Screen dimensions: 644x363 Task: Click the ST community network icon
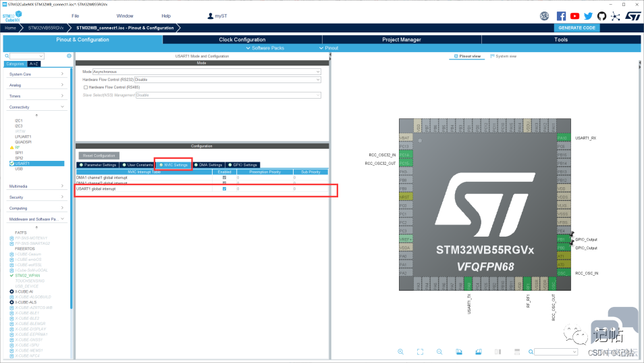tap(615, 16)
